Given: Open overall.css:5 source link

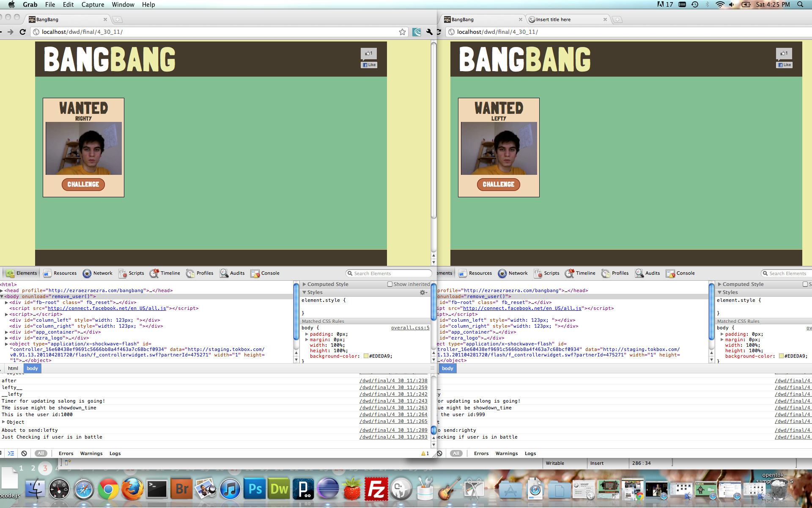Looking at the screenshot, I should click(x=410, y=328).
